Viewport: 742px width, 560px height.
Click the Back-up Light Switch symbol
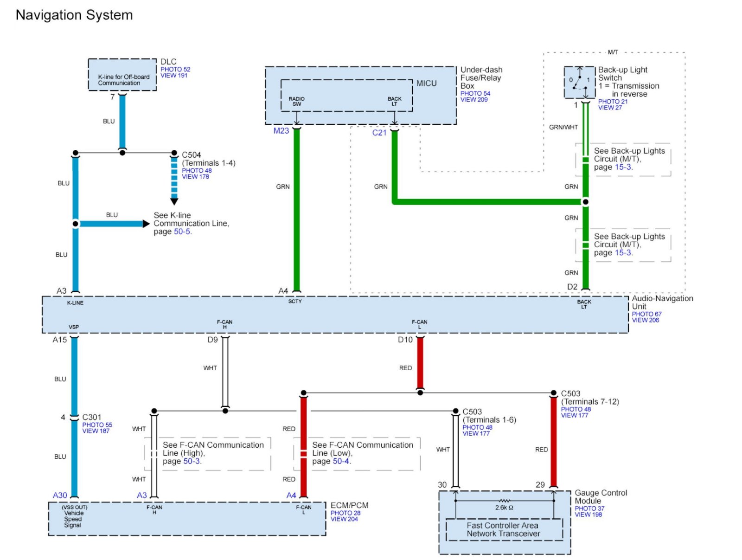click(579, 82)
